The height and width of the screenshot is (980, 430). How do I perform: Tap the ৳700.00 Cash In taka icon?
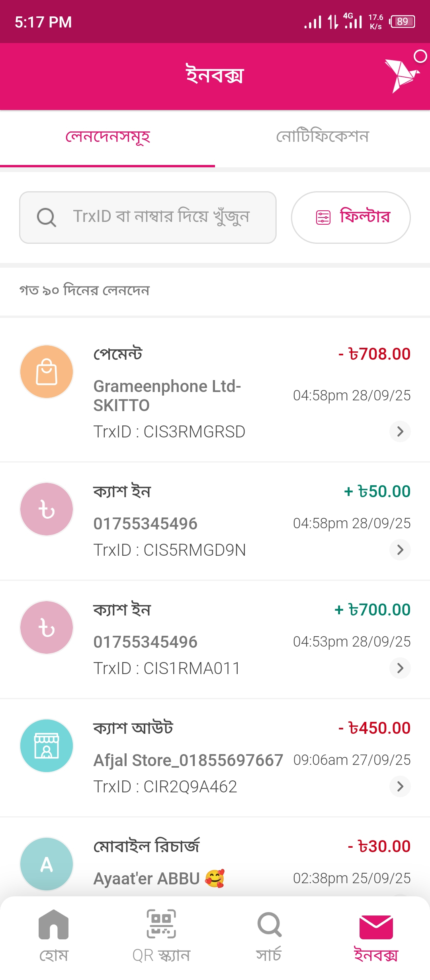47,627
